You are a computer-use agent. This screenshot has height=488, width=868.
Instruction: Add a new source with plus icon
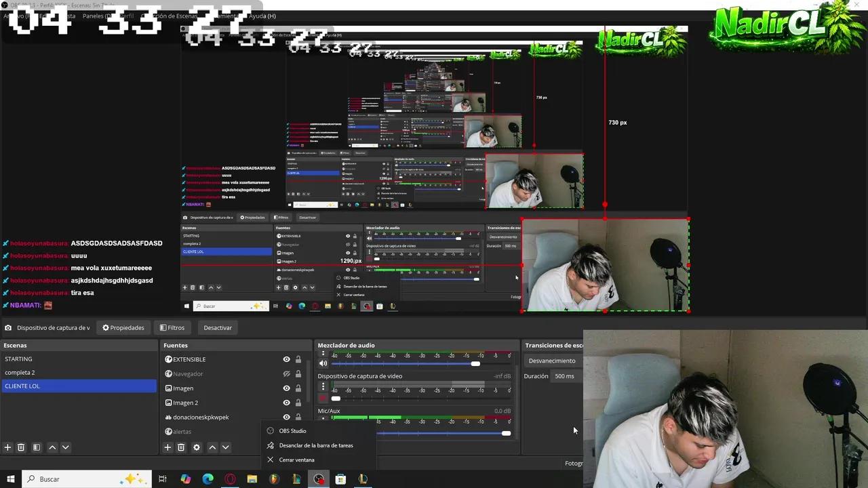pos(167,447)
